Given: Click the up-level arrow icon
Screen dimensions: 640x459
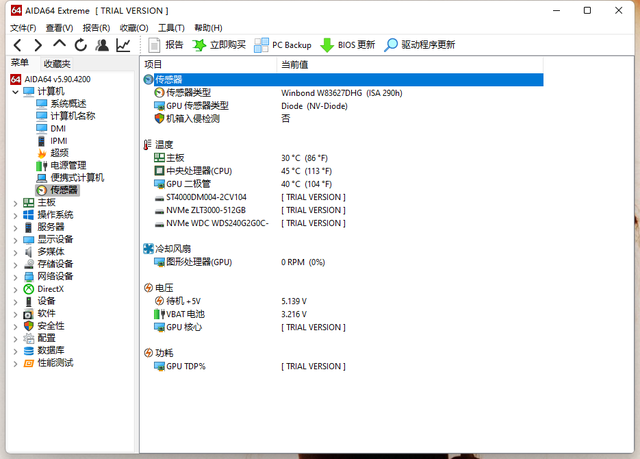Looking at the screenshot, I should click(x=60, y=44).
